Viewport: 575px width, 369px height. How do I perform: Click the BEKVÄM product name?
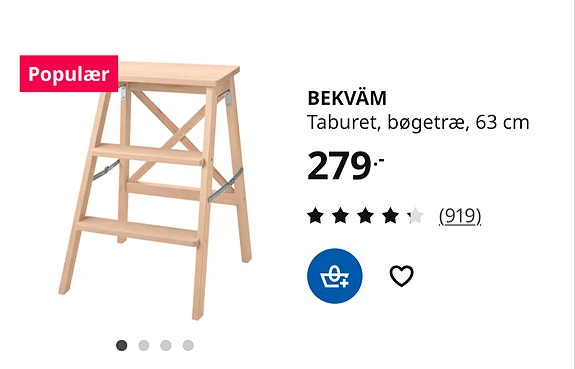(347, 98)
